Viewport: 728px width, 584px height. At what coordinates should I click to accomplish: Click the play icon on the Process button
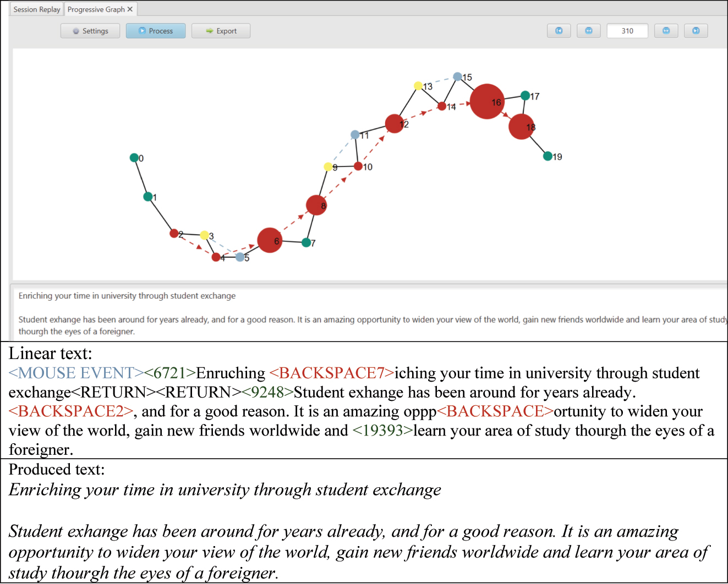tap(143, 31)
